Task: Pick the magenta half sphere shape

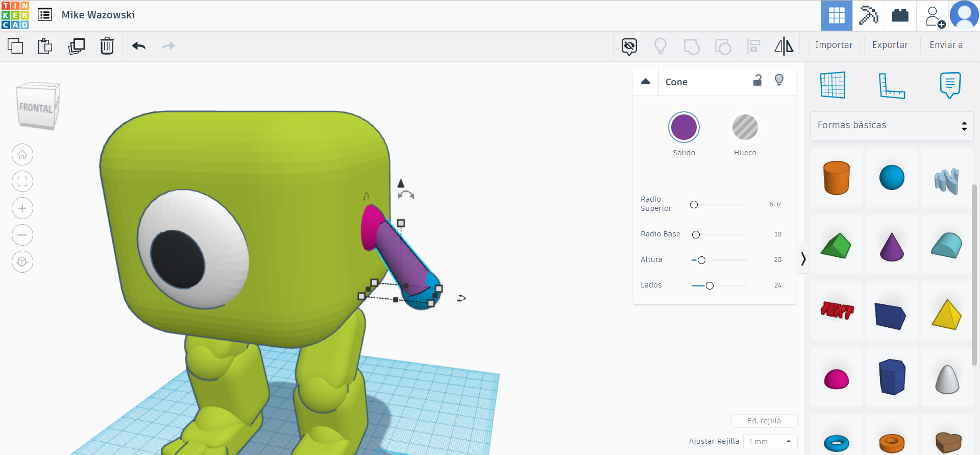Action: (x=837, y=379)
